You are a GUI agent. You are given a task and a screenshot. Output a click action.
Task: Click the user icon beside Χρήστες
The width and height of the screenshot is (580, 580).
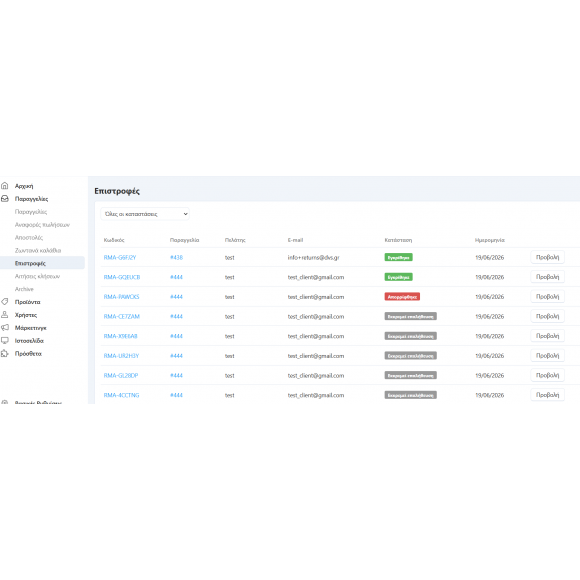[5, 315]
